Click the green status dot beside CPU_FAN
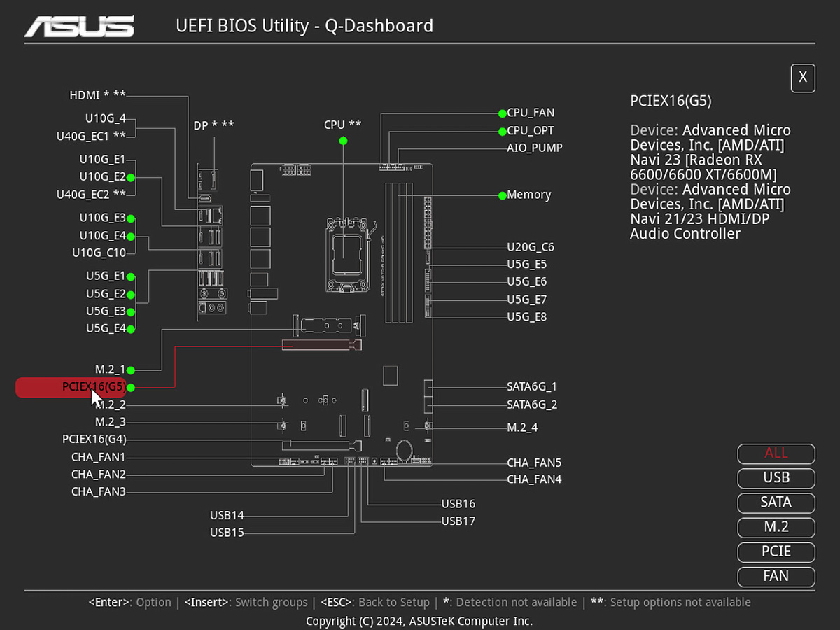This screenshot has width=840, height=630. click(x=502, y=113)
